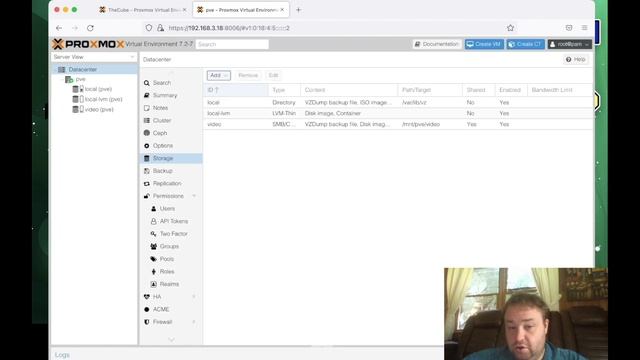Open the Notes section
The height and width of the screenshot is (360, 640).
[x=171, y=108]
